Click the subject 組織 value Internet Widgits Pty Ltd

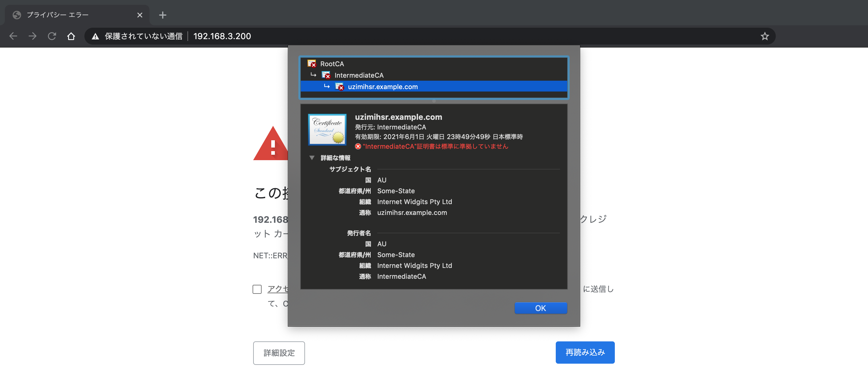(414, 202)
